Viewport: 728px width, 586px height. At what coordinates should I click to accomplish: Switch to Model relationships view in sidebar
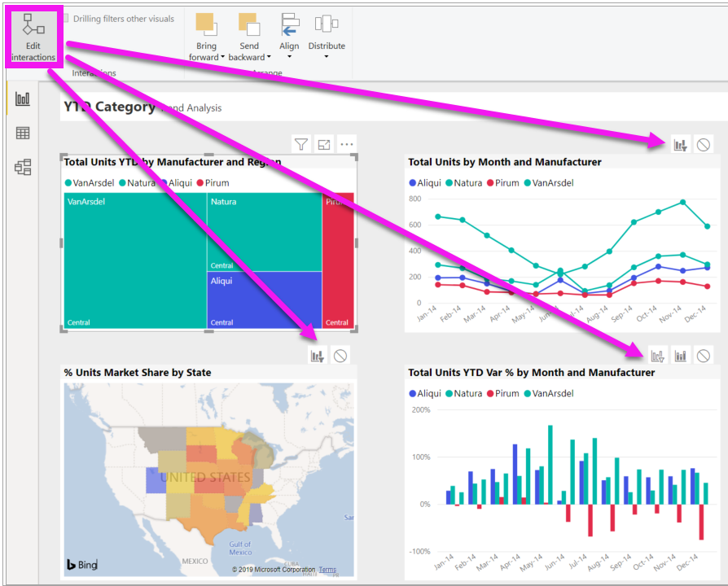pos(23,167)
